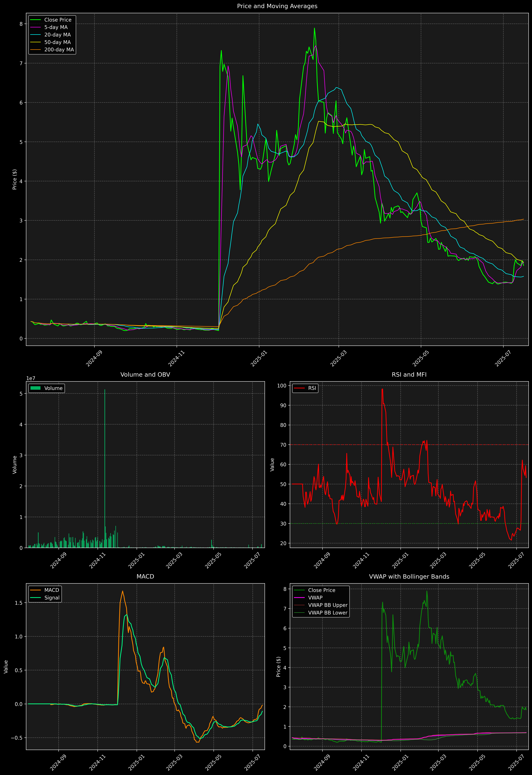The height and width of the screenshot is (775, 532).
Task: Select the 'RSI' legend label
Action: coord(312,388)
